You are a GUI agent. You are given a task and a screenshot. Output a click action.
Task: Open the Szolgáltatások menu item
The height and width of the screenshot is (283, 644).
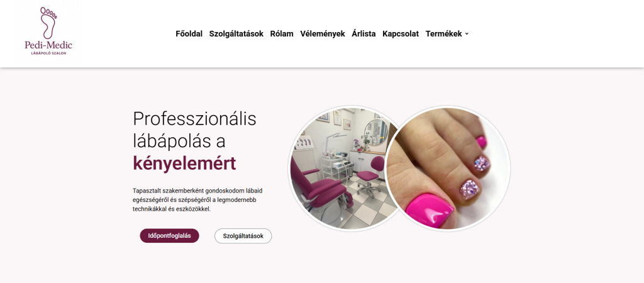pyautogui.click(x=236, y=34)
